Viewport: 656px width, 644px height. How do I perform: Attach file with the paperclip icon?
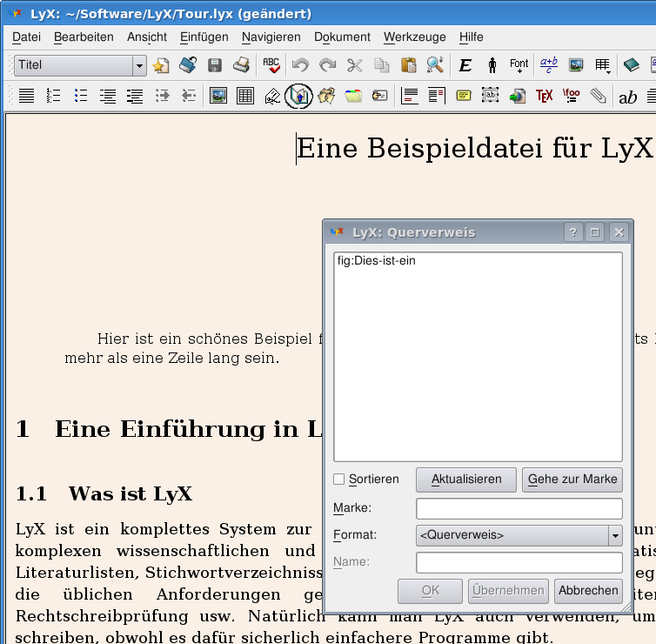coord(599,96)
